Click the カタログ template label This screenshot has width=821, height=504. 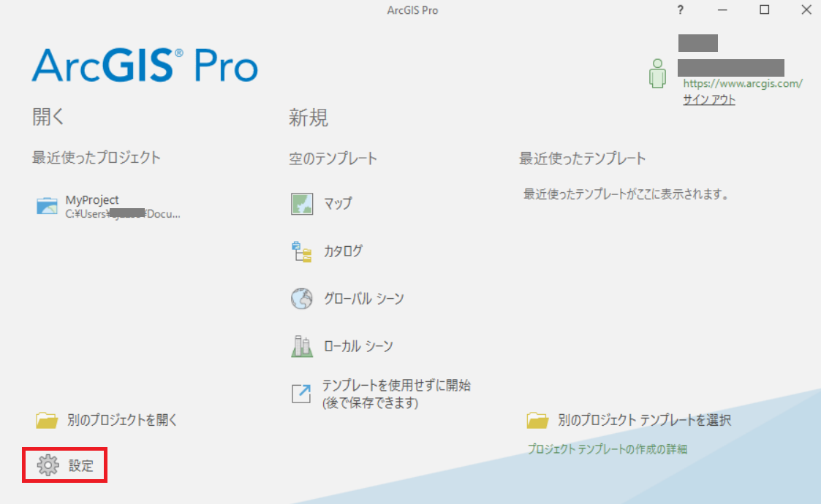(343, 251)
